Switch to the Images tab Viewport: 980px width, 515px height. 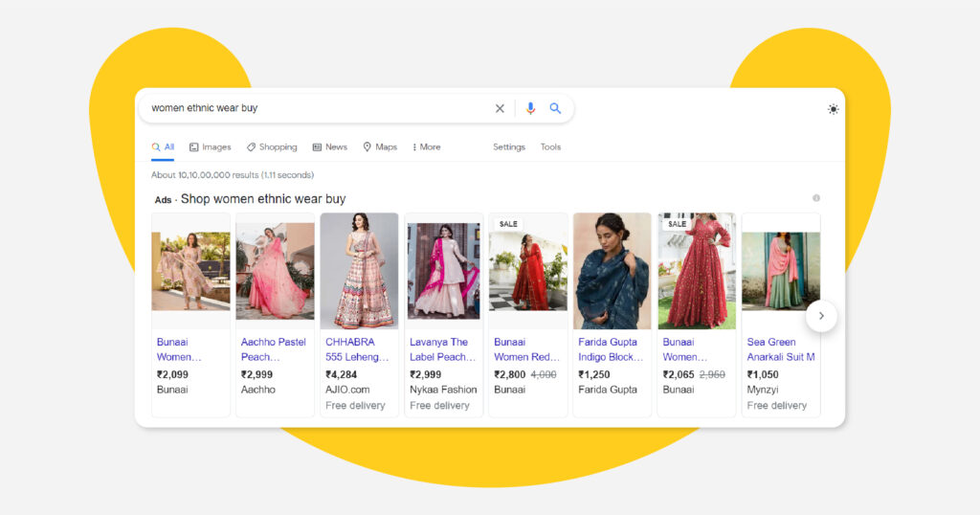click(x=210, y=146)
